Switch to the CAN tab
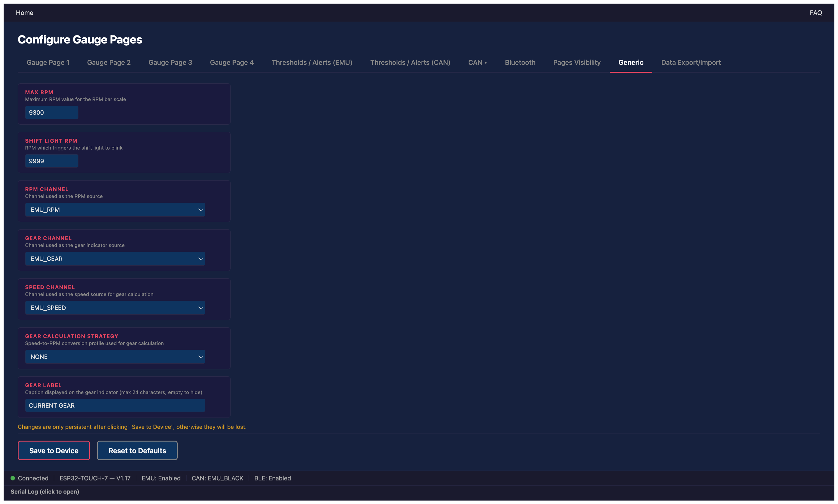 (x=477, y=63)
